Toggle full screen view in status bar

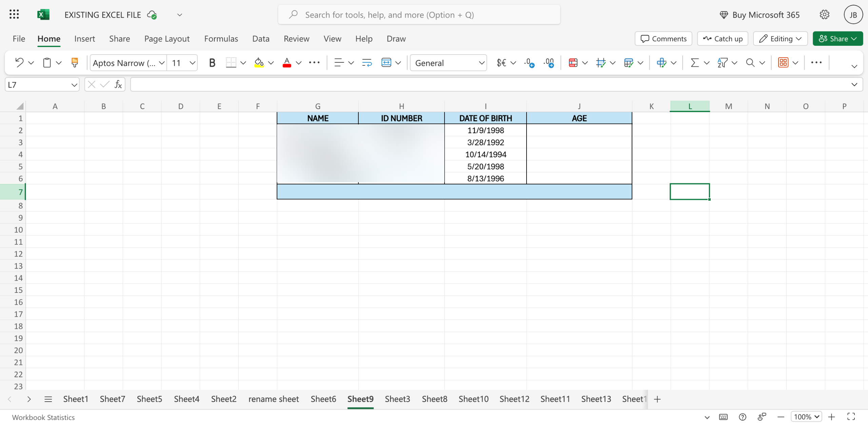coord(851,417)
